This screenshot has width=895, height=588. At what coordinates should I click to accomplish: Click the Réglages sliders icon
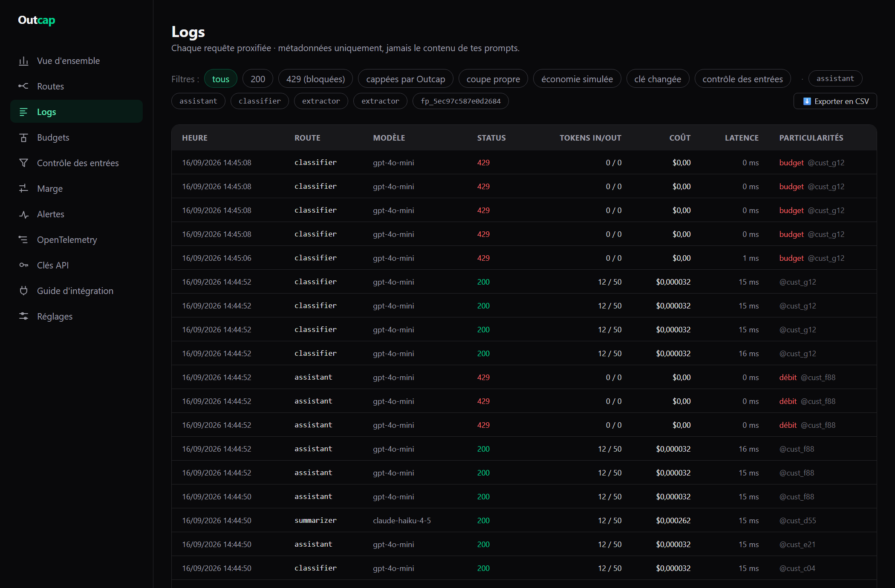point(24,317)
